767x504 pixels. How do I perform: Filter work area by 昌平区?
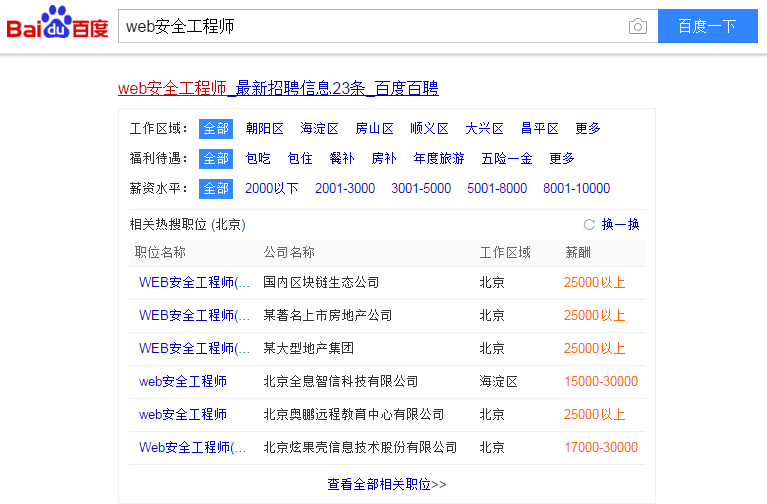point(539,129)
